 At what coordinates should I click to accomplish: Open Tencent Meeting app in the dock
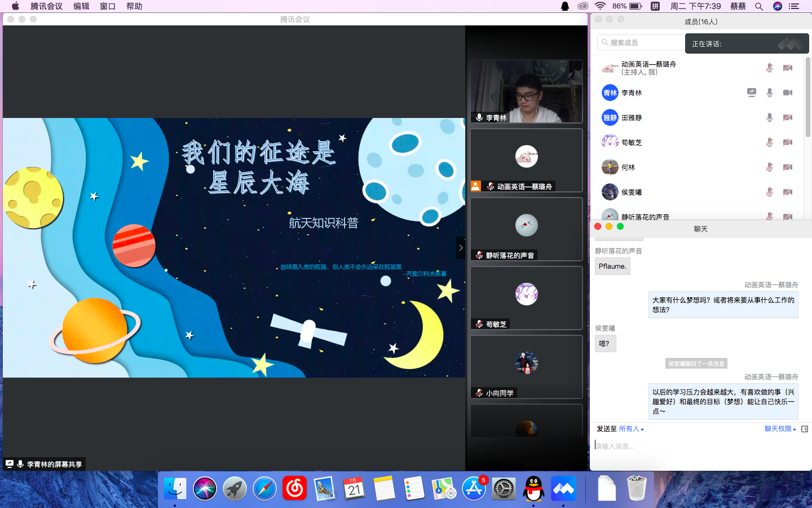coord(563,489)
